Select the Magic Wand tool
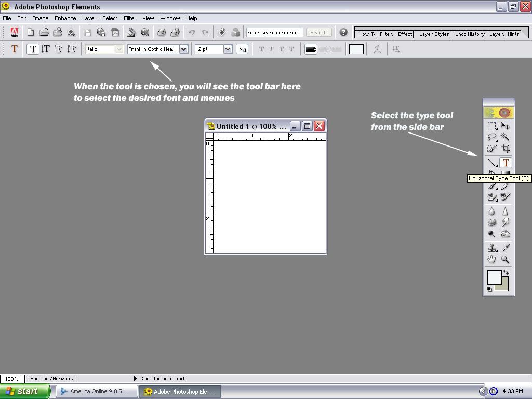Image resolution: width=532 pixels, height=399 pixels. point(505,137)
